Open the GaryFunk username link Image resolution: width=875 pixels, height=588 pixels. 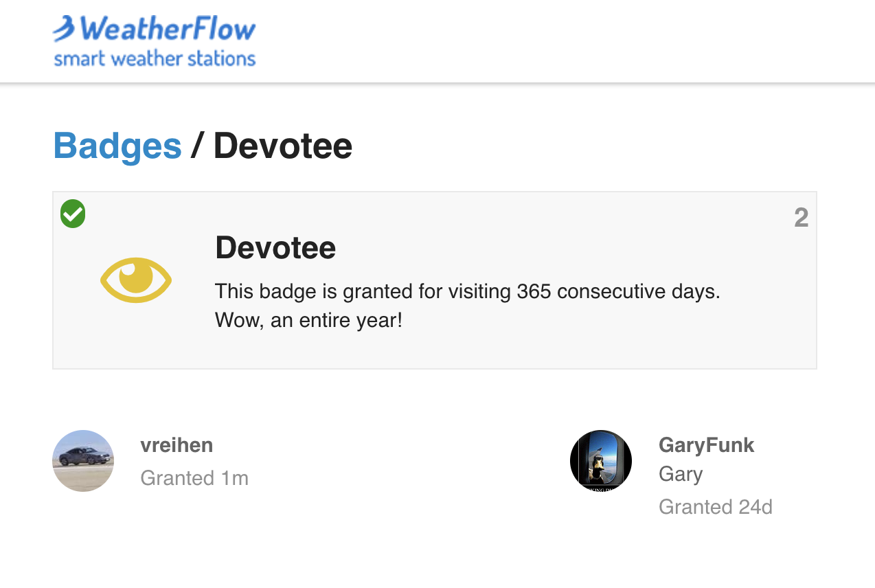(x=706, y=445)
